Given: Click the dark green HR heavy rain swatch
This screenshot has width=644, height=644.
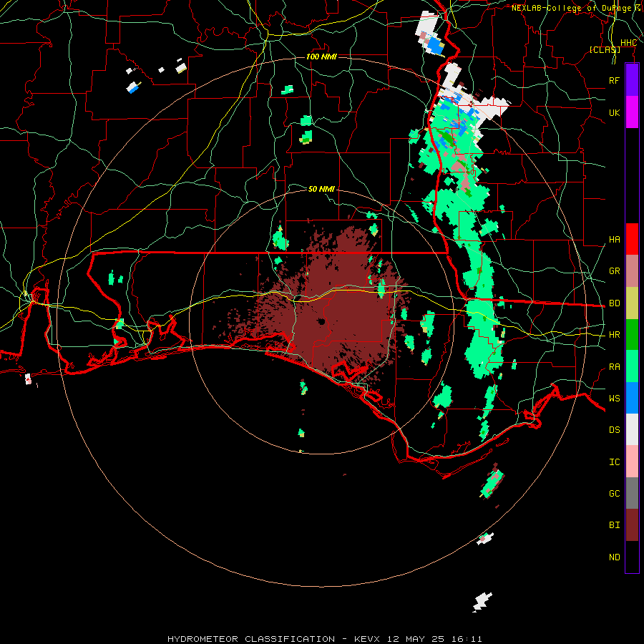Looking at the screenshot, I should click(x=632, y=335).
